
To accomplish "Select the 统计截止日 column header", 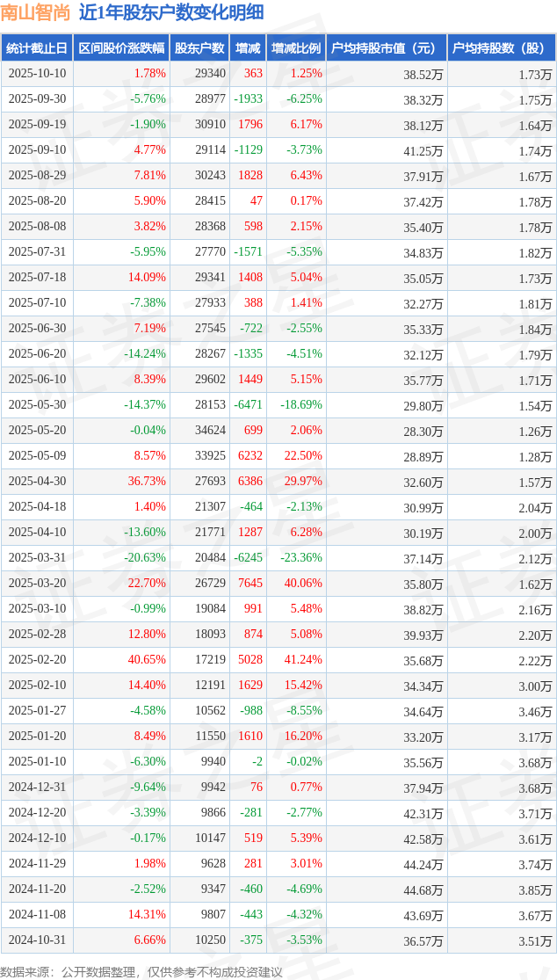I will pyautogui.click(x=36, y=48).
